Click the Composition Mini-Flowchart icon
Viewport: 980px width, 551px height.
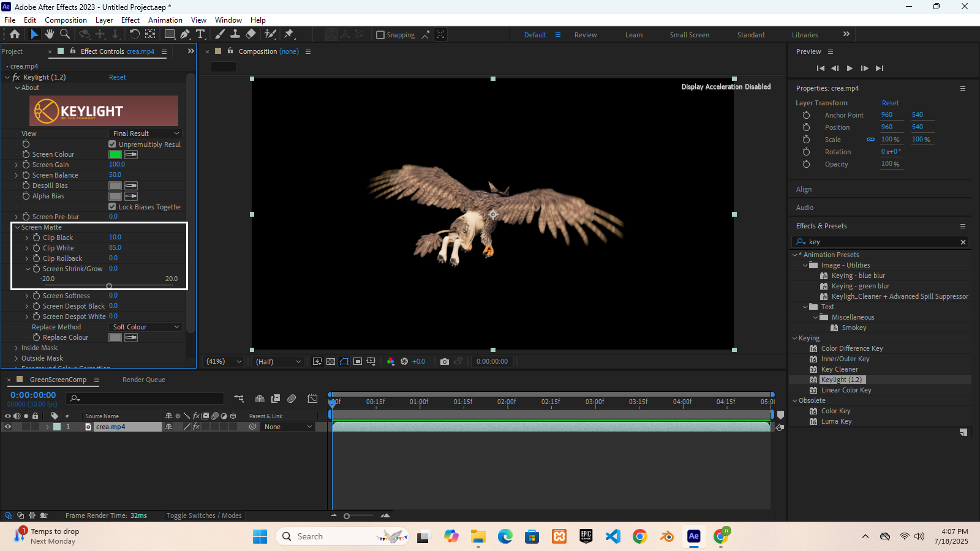(239, 399)
